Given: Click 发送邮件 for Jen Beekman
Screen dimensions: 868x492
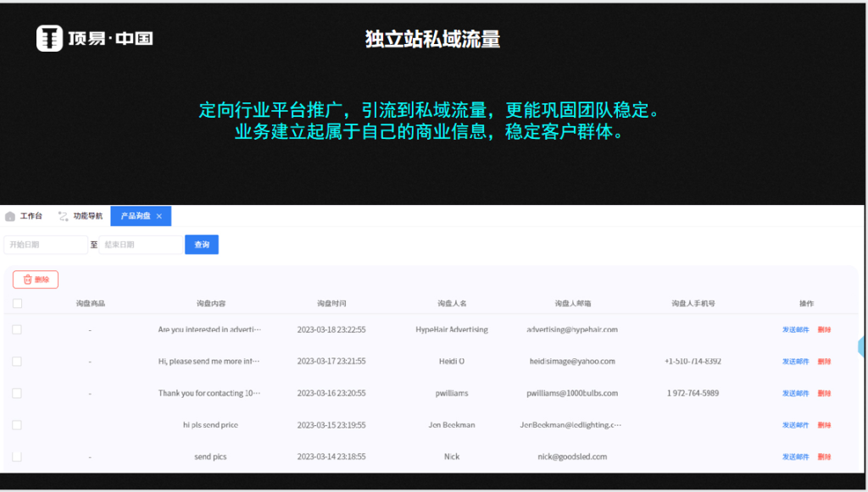Looking at the screenshot, I should (795, 425).
